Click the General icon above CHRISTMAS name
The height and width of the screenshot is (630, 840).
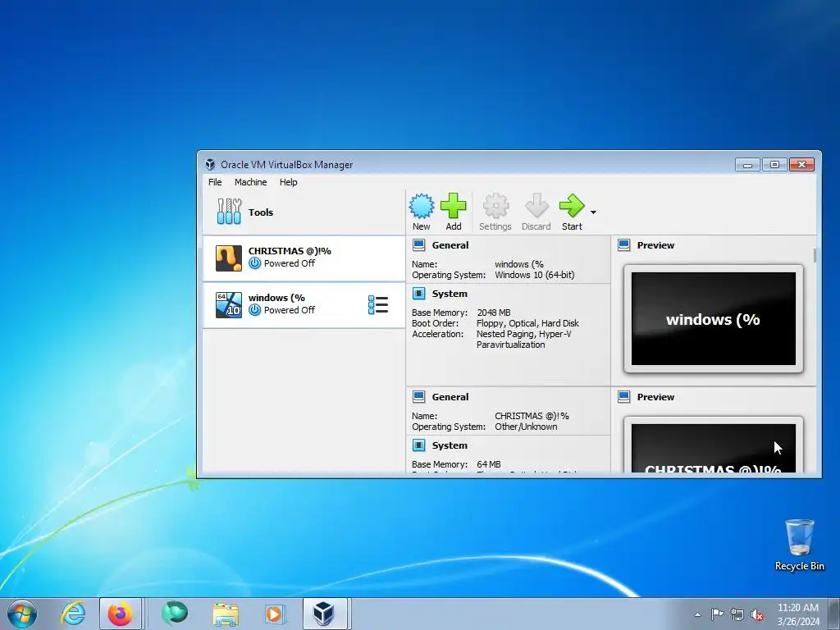point(419,397)
